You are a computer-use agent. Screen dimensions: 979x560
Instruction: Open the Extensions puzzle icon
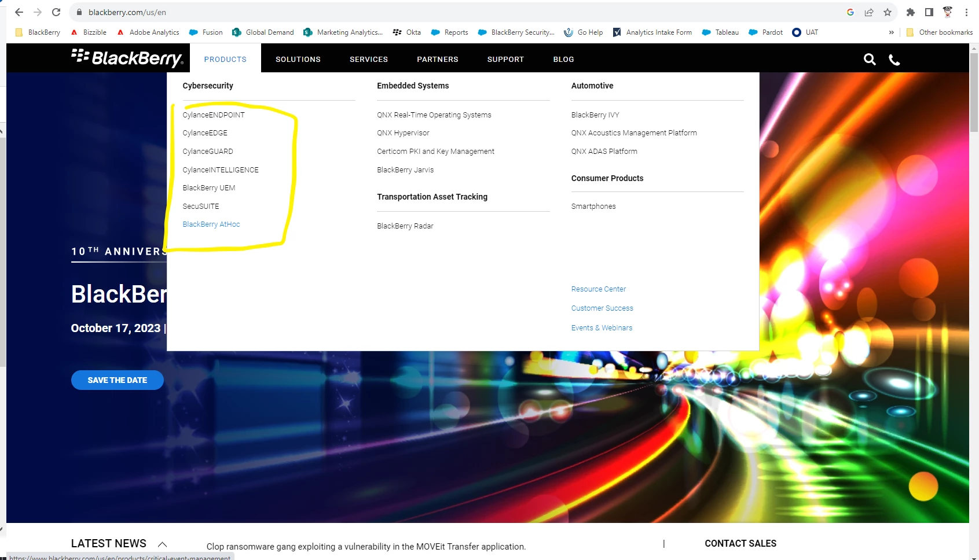[911, 12]
